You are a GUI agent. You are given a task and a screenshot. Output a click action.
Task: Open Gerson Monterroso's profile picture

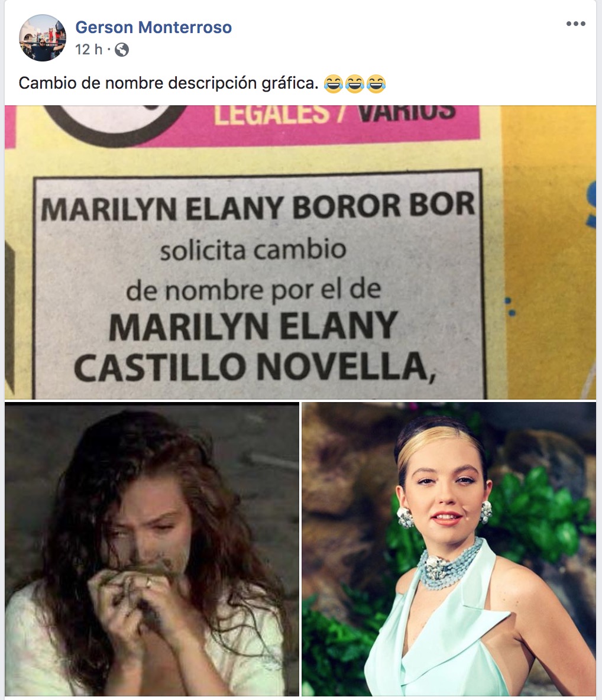tap(43, 38)
